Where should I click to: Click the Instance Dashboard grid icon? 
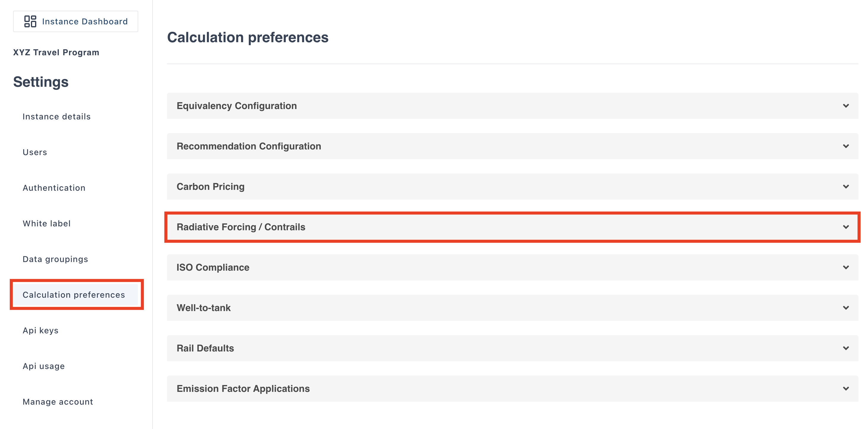click(x=30, y=22)
